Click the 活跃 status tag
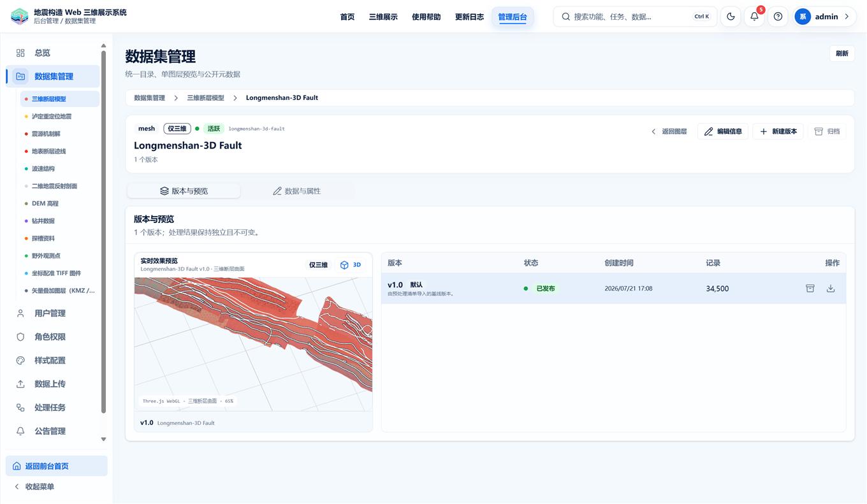 tap(213, 129)
